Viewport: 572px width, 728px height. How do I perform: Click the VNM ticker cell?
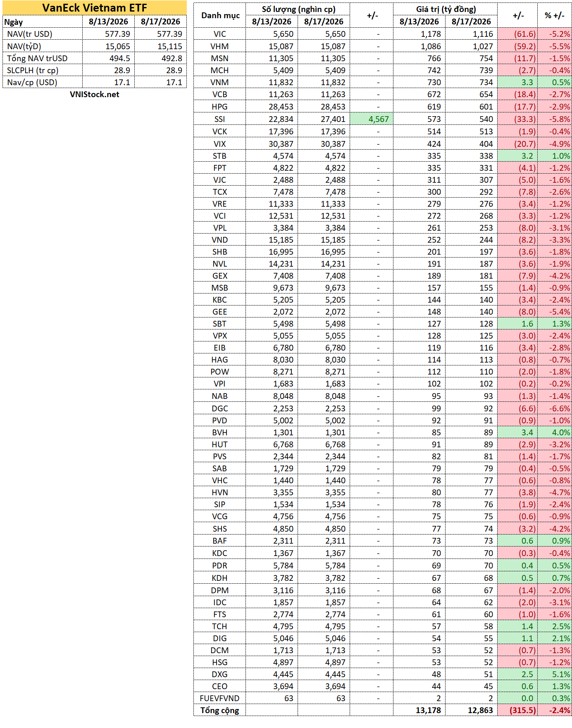click(x=220, y=82)
